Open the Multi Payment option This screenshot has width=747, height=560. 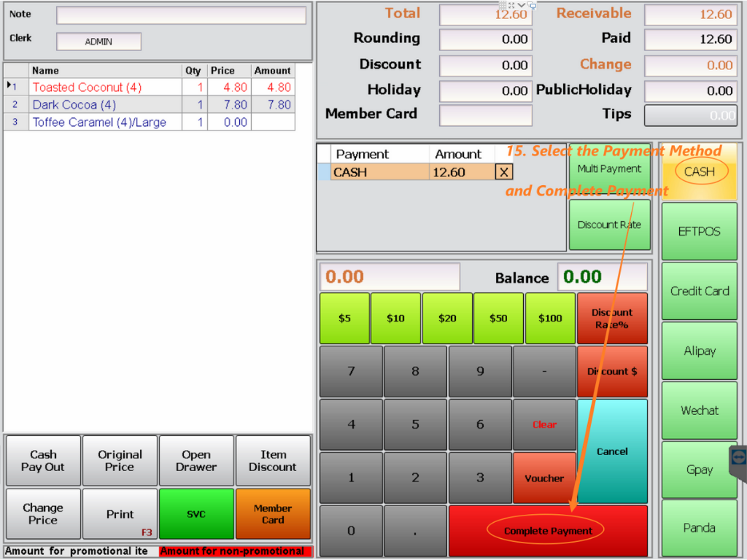pyautogui.click(x=609, y=169)
